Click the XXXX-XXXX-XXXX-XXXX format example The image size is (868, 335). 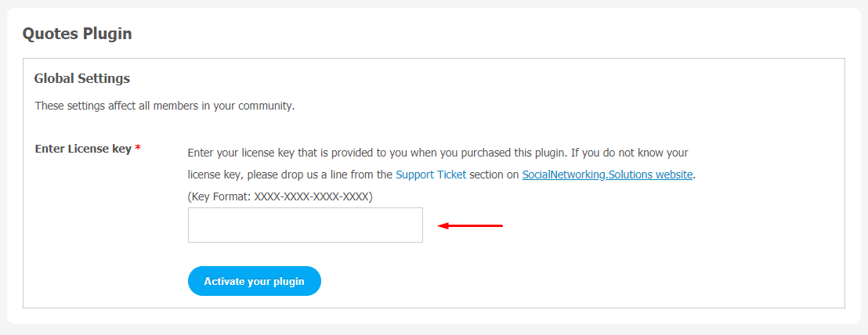click(313, 196)
